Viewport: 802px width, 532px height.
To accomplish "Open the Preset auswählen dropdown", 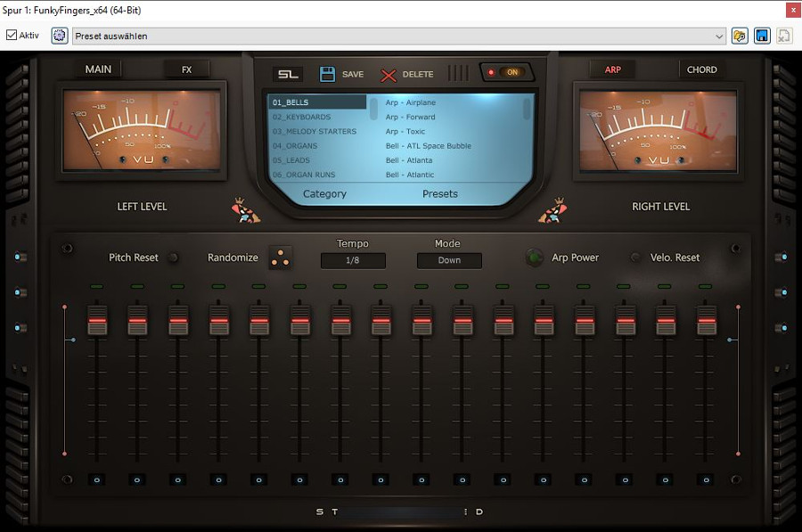I will (x=399, y=36).
